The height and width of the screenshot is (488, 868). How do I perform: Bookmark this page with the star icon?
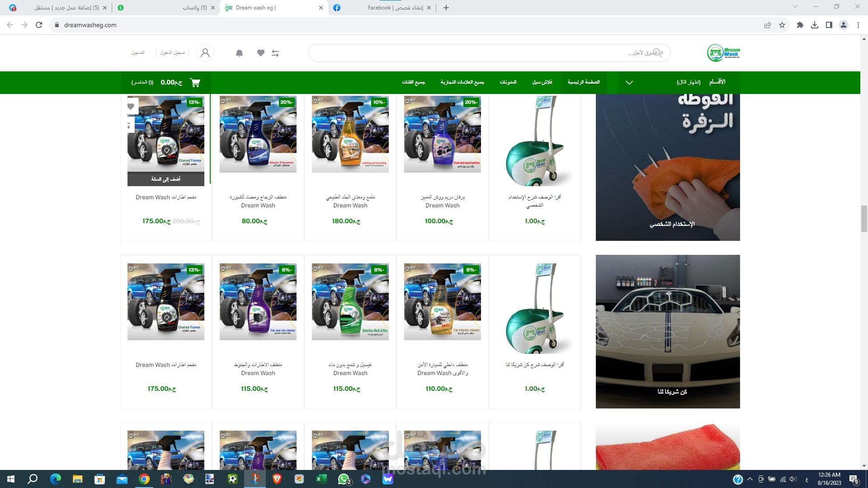(x=782, y=25)
